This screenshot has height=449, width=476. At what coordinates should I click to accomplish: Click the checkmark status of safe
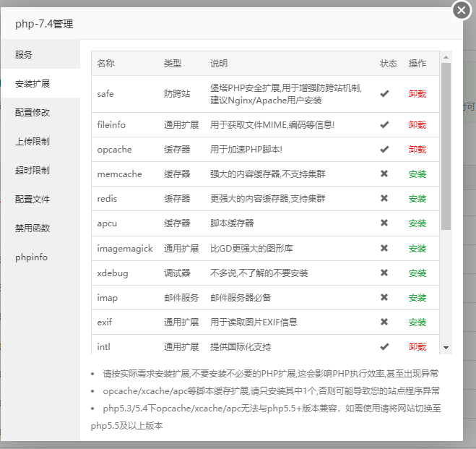point(384,93)
